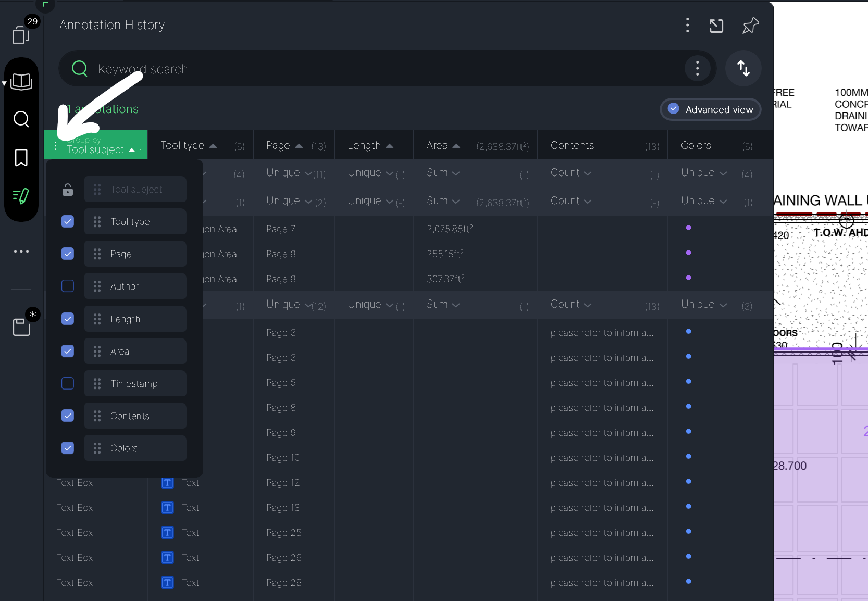Open Annotation History kebab menu
This screenshot has height=602, width=868.
pyautogui.click(x=688, y=25)
